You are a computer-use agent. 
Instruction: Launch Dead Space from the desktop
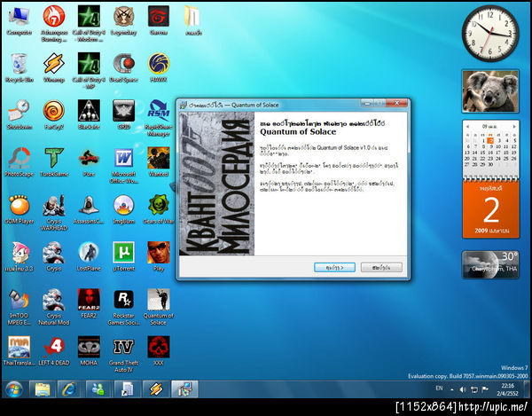click(124, 68)
